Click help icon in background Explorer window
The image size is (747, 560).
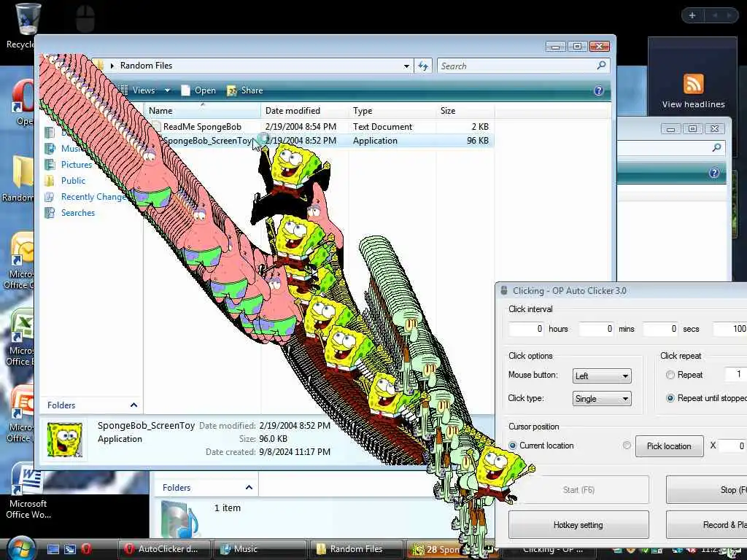pyautogui.click(x=713, y=172)
